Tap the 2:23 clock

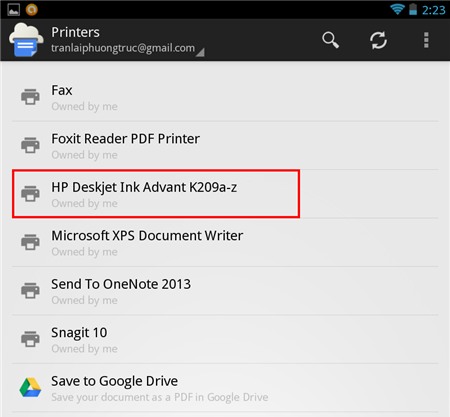[434, 10]
